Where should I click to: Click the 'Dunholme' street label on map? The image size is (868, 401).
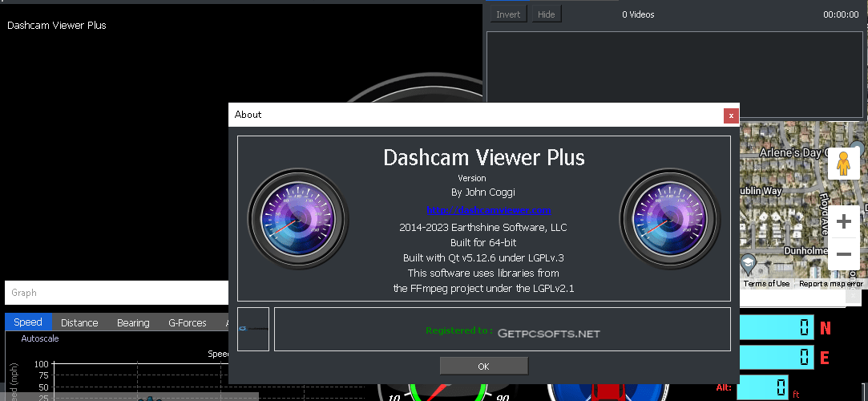[x=805, y=251]
